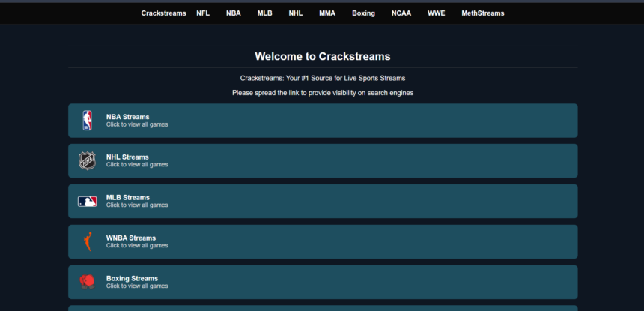The height and width of the screenshot is (311, 644).
Task: Open the NHL Streams title link
Action: (127, 157)
